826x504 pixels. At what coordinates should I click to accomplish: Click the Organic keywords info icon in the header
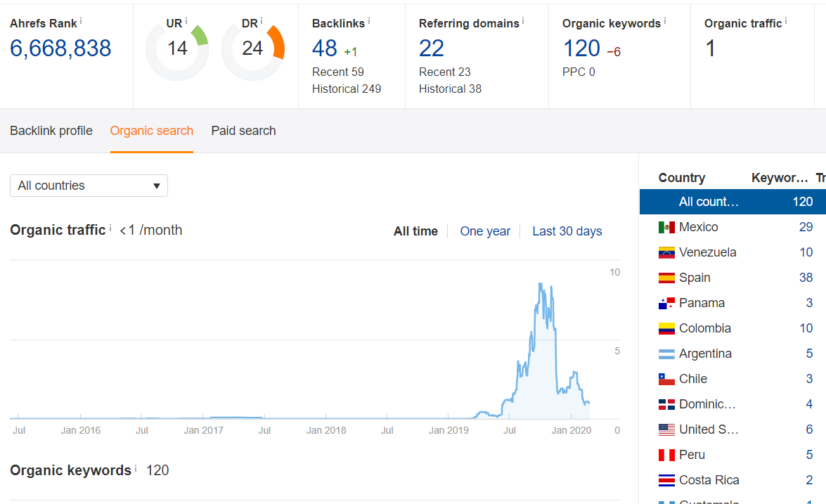665,21
